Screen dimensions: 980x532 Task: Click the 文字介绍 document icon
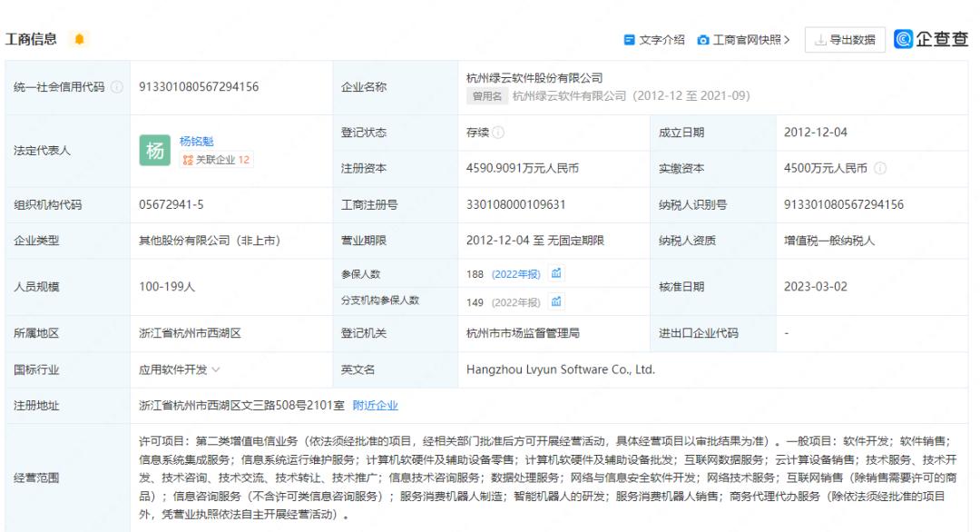pos(630,40)
